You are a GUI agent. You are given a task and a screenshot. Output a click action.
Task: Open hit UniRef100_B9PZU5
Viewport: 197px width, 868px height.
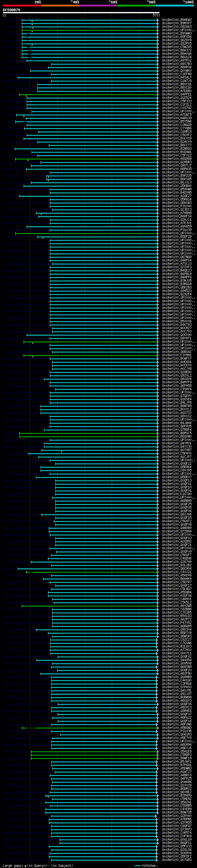(x=177, y=176)
